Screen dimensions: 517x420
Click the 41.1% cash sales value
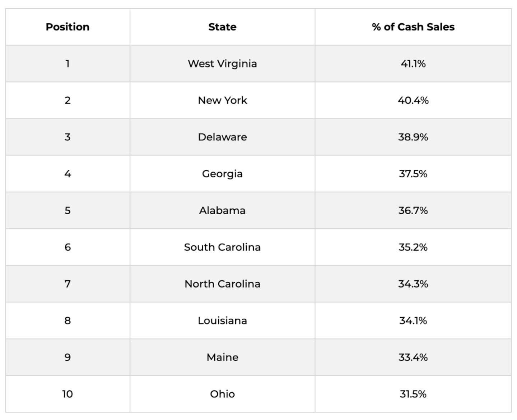pyautogui.click(x=413, y=64)
